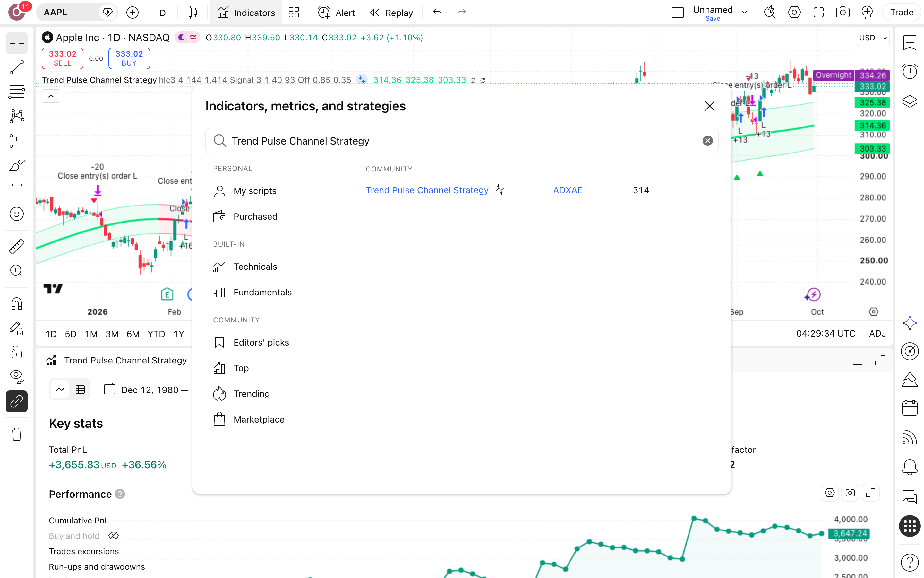Viewport: 924px width, 578px height.
Task: Clear the indicator search text
Action: [x=707, y=141]
